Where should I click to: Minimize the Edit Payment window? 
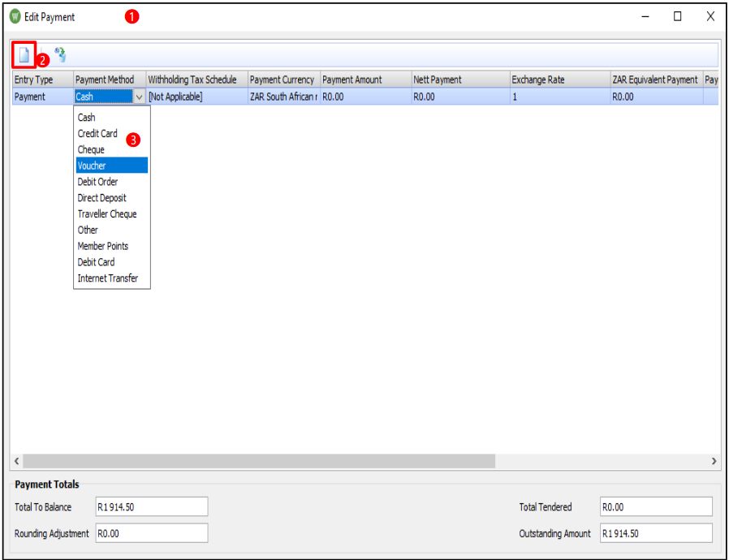point(645,17)
